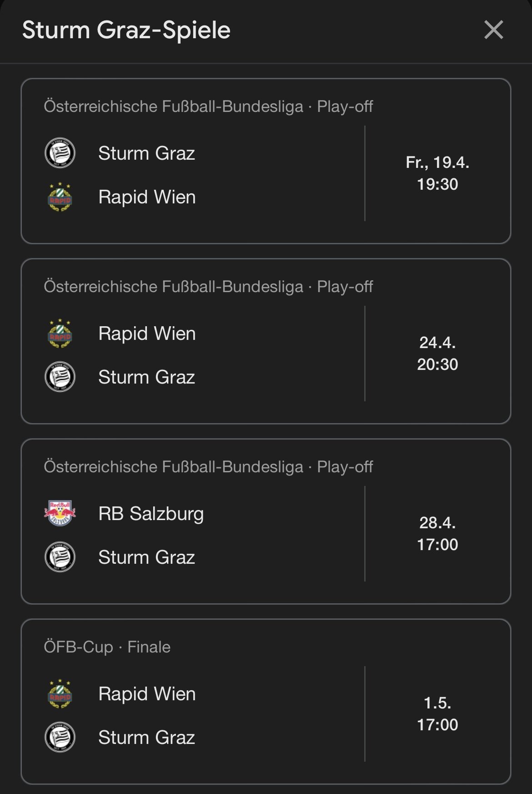The width and height of the screenshot is (532, 794).
Task: Click Sturm Graz crest in ÖFB-Cup final
Action: pyautogui.click(x=60, y=737)
